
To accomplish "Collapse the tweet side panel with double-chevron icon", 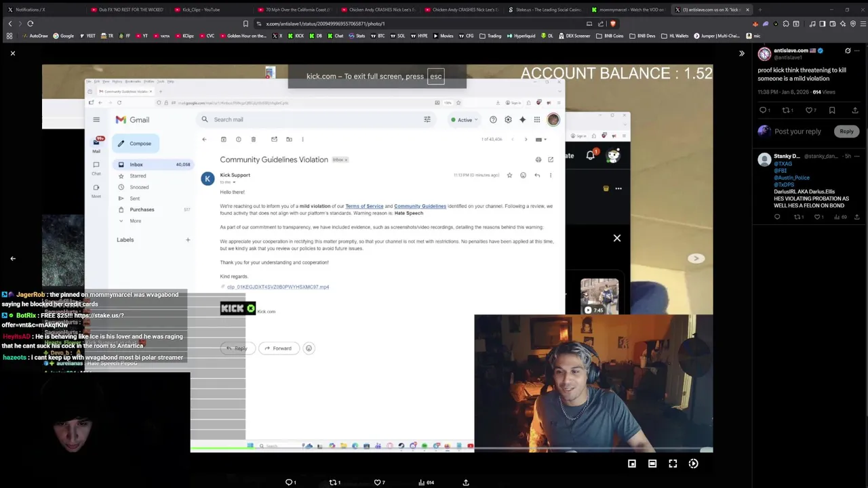I will pyautogui.click(x=741, y=53).
